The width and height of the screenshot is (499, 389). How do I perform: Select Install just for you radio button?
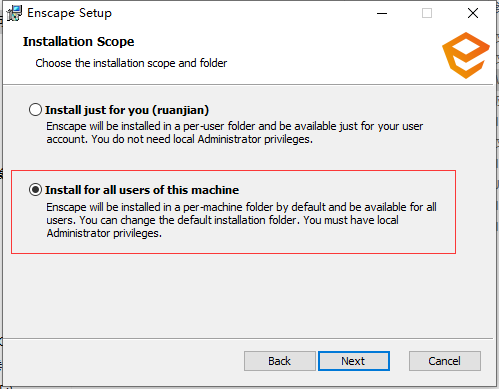point(35,110)
